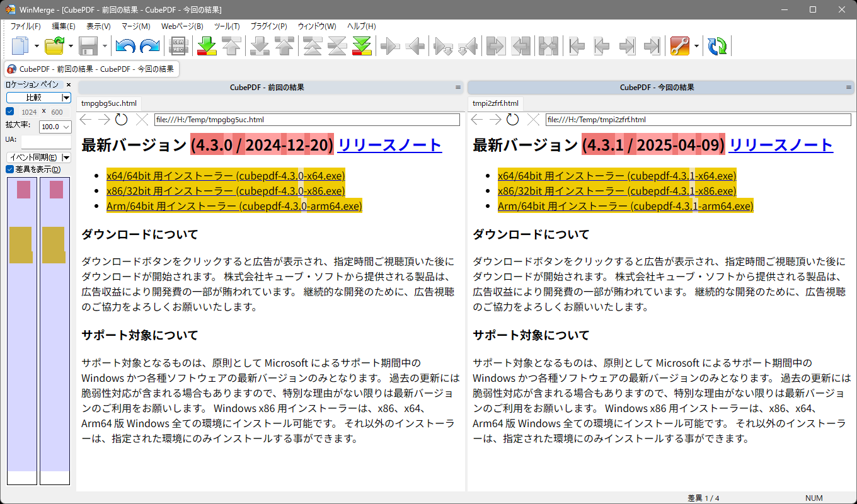The image size is (857, 504).
Task: Click the Copy Right arrow icon
Action: [x=391, y=46]
